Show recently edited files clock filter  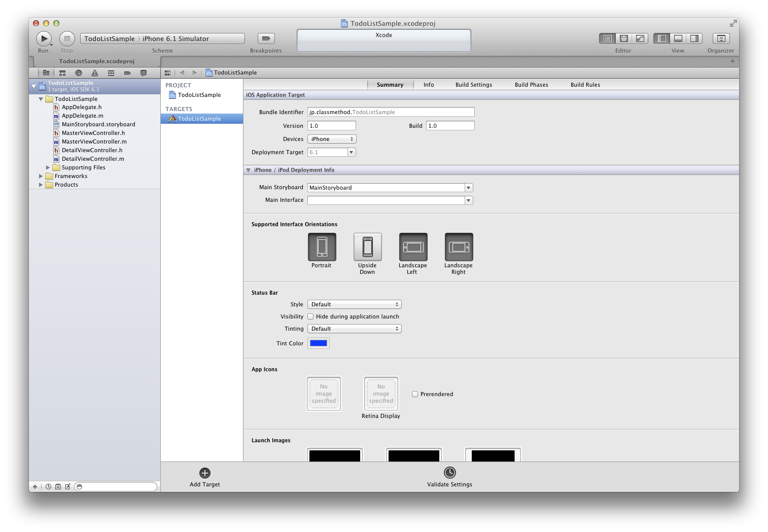coord(48,487)
